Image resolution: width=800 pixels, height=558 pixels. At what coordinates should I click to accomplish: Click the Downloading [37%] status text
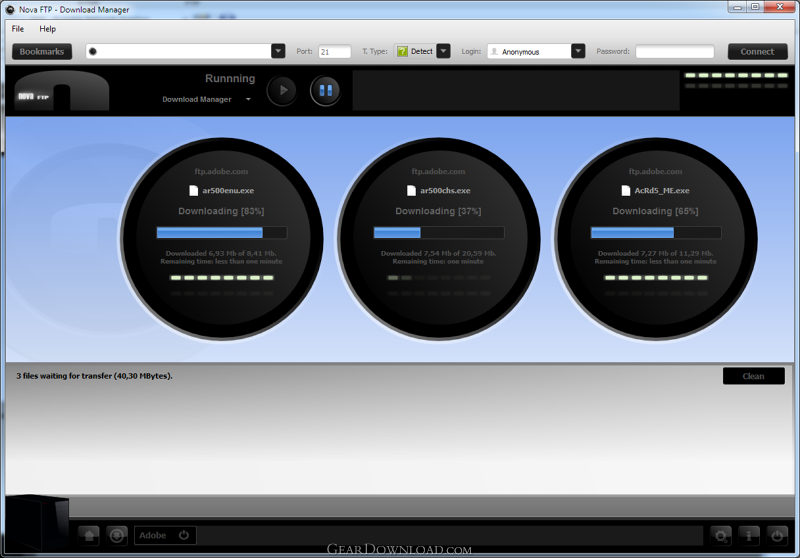(x=438, y=211)
